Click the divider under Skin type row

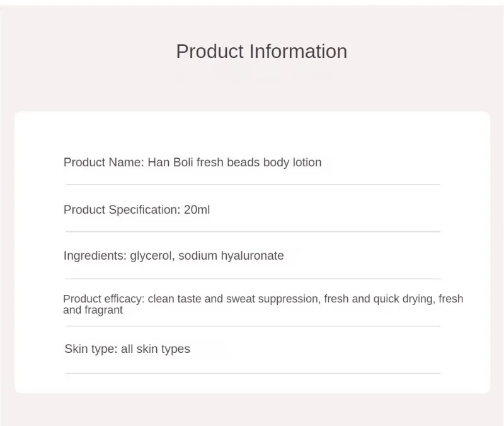click(253, 373)
